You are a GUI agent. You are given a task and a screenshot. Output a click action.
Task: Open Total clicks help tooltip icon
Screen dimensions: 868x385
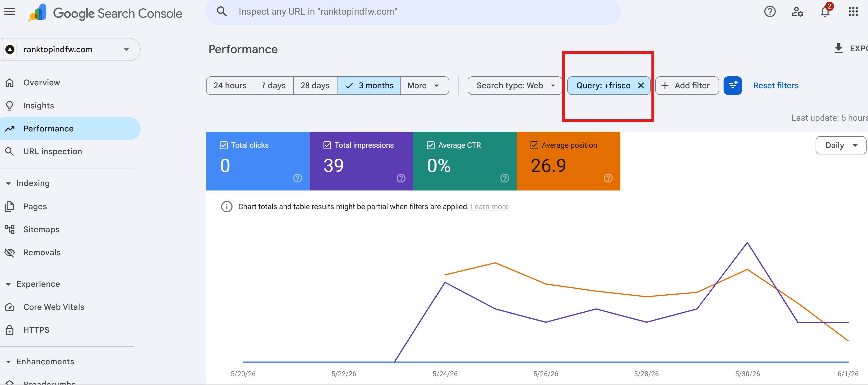click(298, 178)
